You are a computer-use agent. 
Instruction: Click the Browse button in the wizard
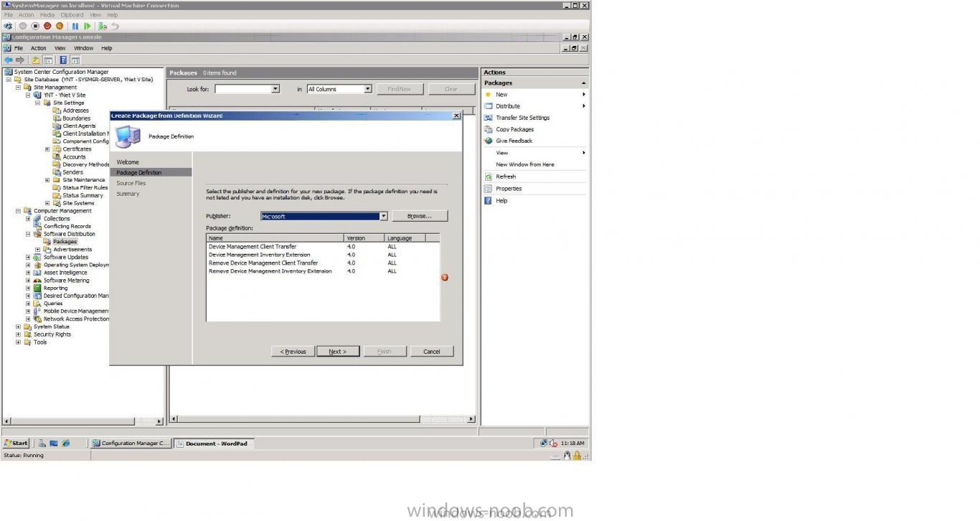point(420,216)
